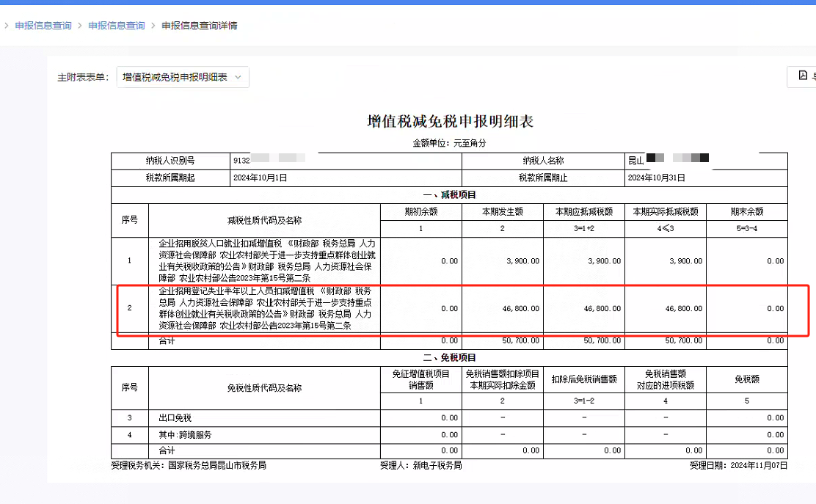The width and height of the screenshot is (816, 504).
Task: Click the 申报信息查询详情 breadcrumb text
Action: 200,26
